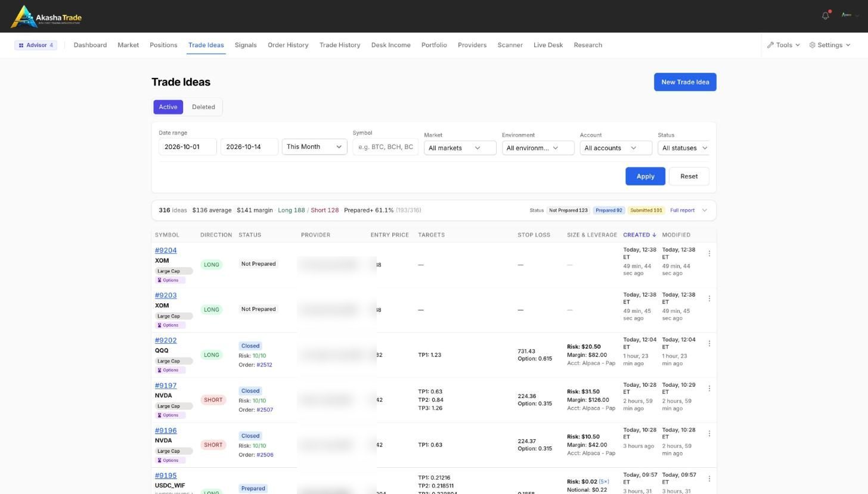Click the end date field 2026-10-14
868x494 pixels.
click(x=249, y=147)
